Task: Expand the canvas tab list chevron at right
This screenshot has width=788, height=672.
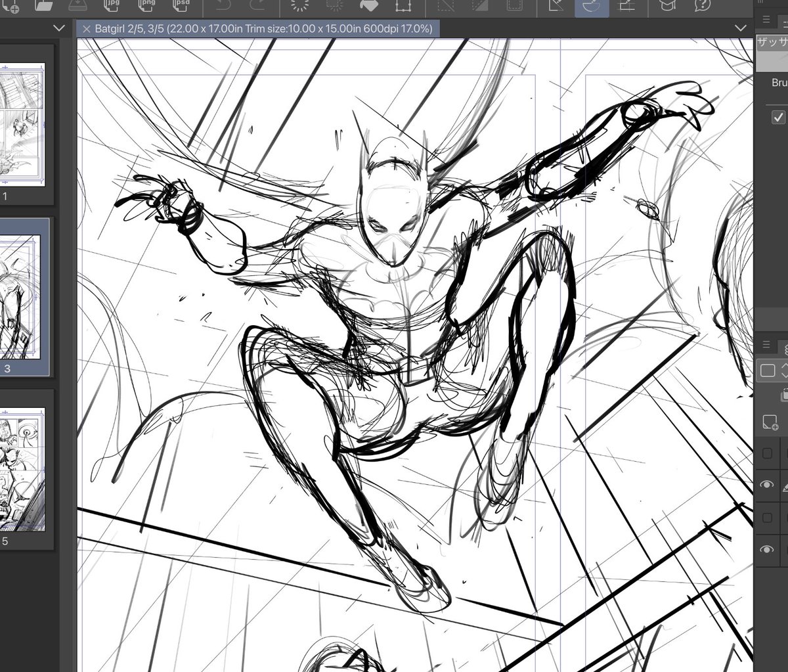Action: [x=741, y=28]
